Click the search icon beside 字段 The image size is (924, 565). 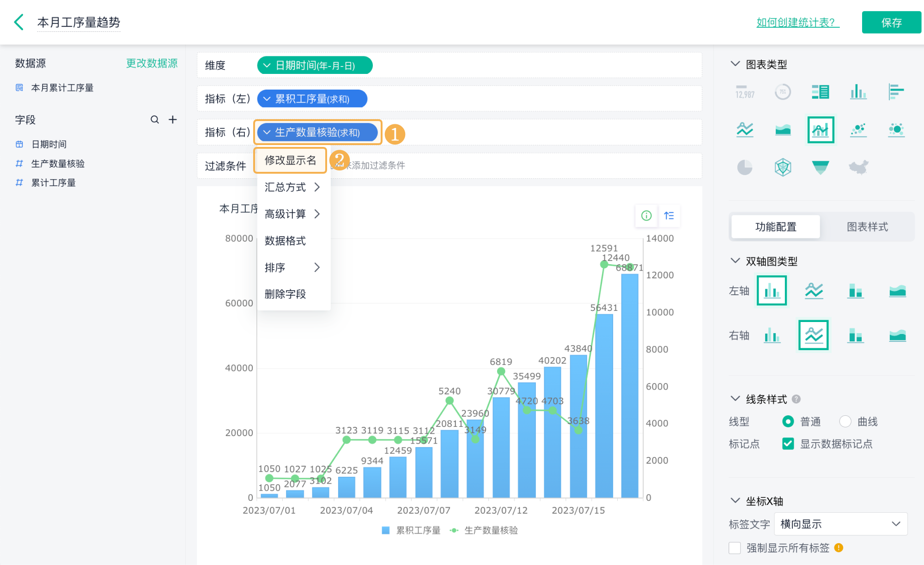click(155, 120)
